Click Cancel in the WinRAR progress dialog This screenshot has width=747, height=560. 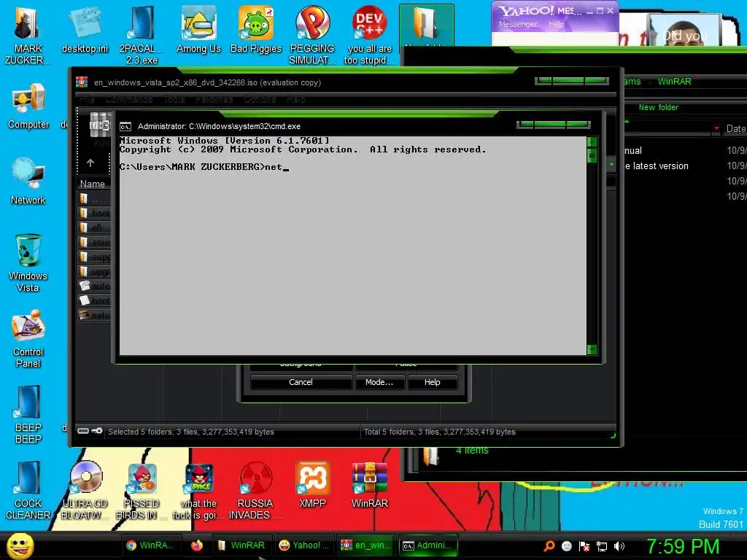pyautogui.click(x=301, y=382)
